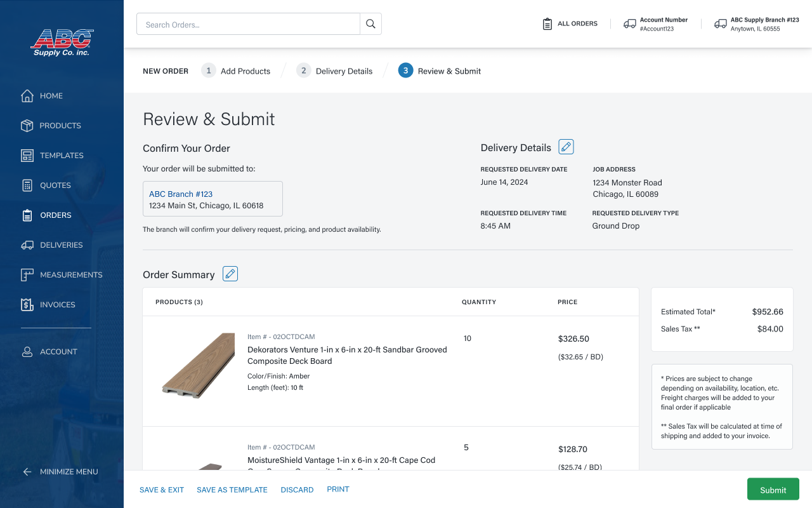Go to step 1 Add Products
This screenshot has width=812, height=508.
tap(236, 71)
